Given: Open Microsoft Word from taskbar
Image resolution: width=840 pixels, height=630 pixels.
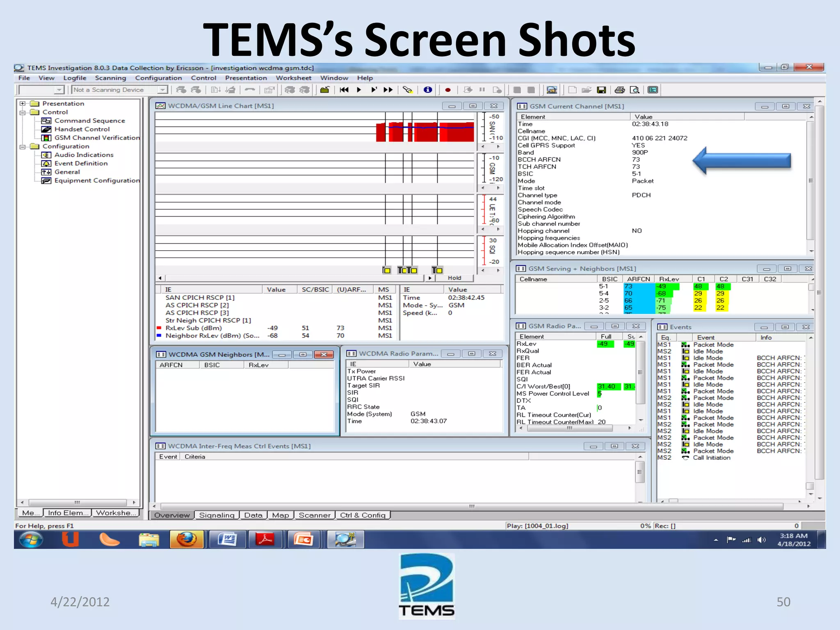Looking at the screenshot, I should click(227, 539).
